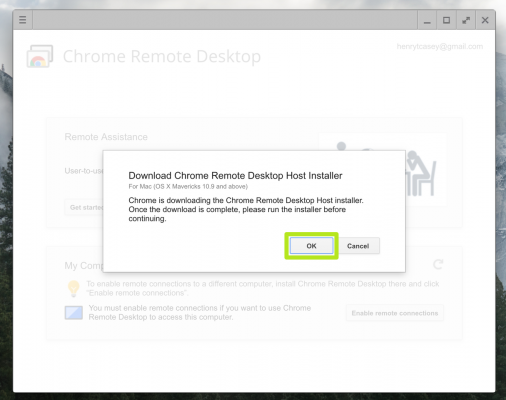Maximize the Chrome Remote Desktop window
This screenshot has width=506, height=400.
click(x=446, y=20)
